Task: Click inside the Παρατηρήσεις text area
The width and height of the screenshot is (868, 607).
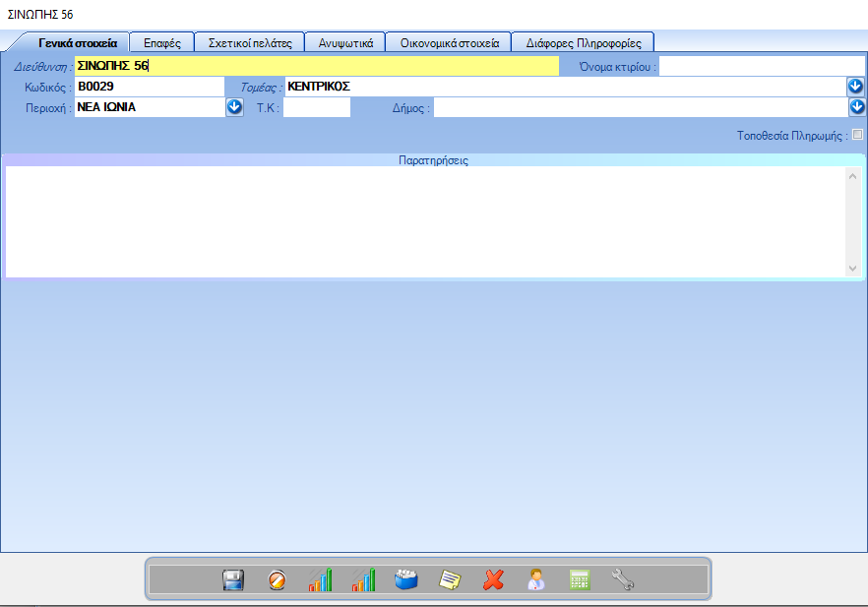Action: click(x=423, y=221)
